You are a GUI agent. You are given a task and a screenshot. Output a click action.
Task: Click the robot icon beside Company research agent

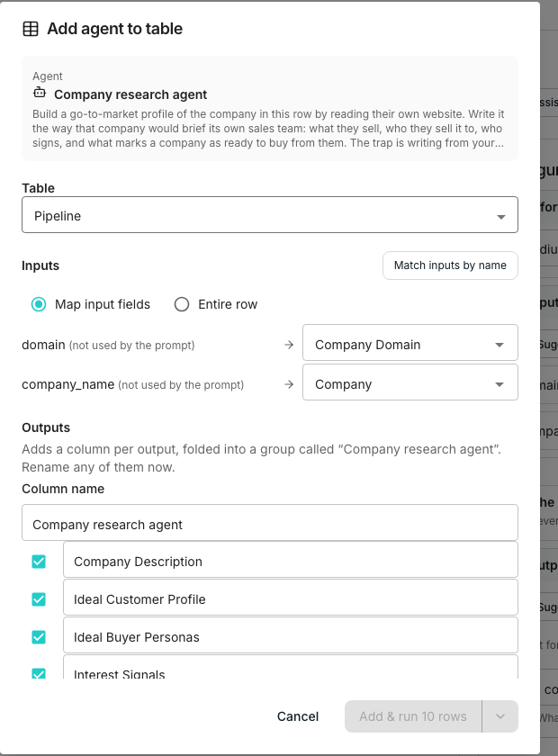pos(40,93)
